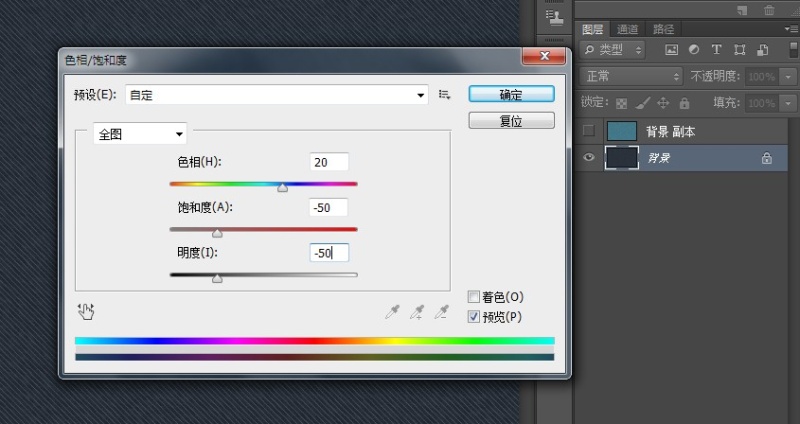Click the lock transparent pixels icon

click(x=621, y=103)
